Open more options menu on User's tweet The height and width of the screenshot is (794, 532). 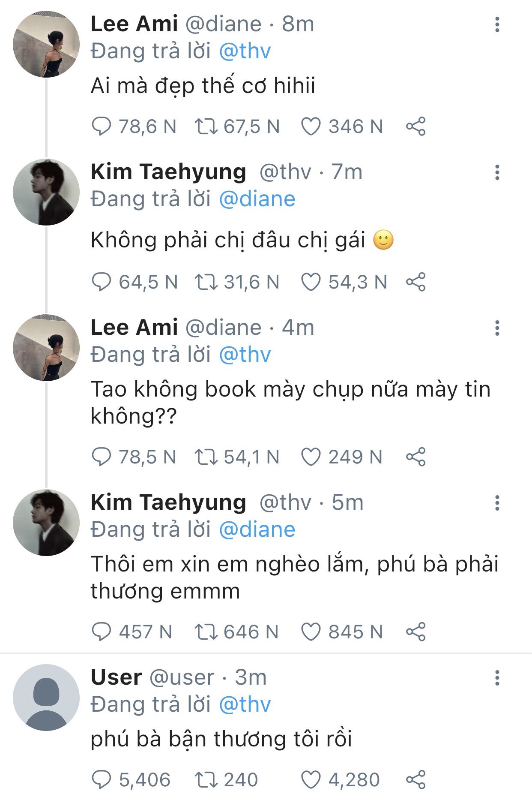point(497,678)
